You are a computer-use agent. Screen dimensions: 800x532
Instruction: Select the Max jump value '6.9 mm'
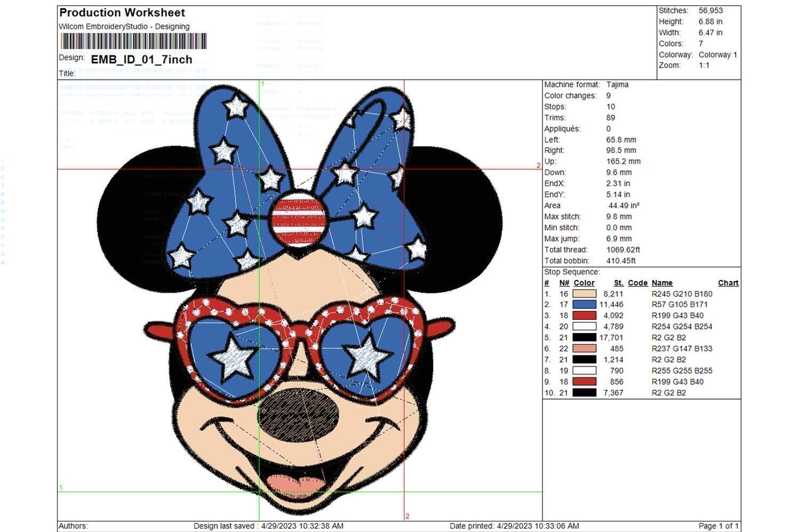click(619, 239)
